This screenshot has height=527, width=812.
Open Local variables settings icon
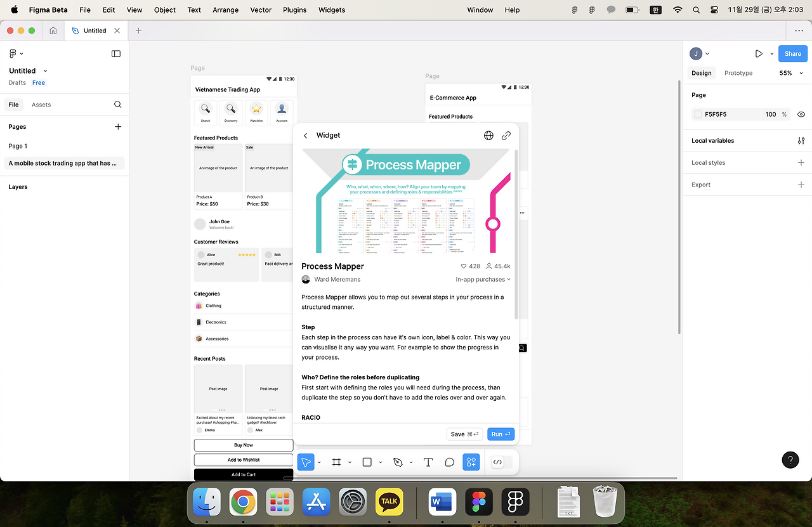tap(801, 141)
